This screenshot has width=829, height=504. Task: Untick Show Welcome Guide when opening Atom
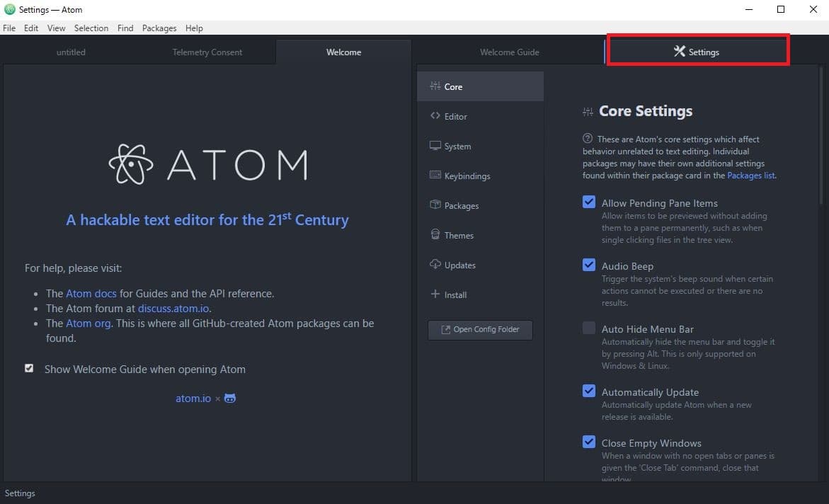click(29, 369)
